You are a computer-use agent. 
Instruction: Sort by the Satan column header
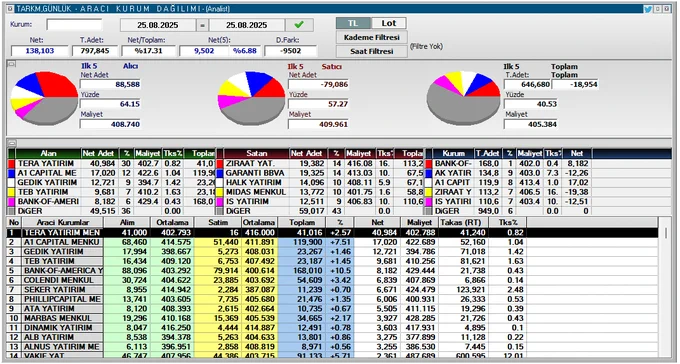click(x=257, y=154)
